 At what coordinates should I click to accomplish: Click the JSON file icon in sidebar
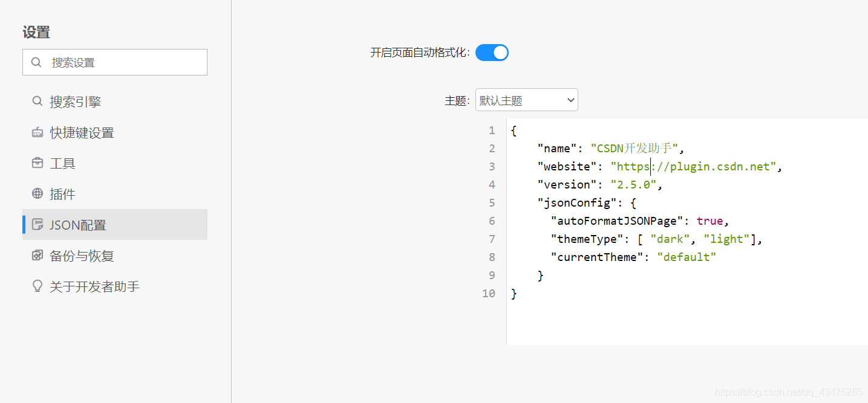pos(38,225)
